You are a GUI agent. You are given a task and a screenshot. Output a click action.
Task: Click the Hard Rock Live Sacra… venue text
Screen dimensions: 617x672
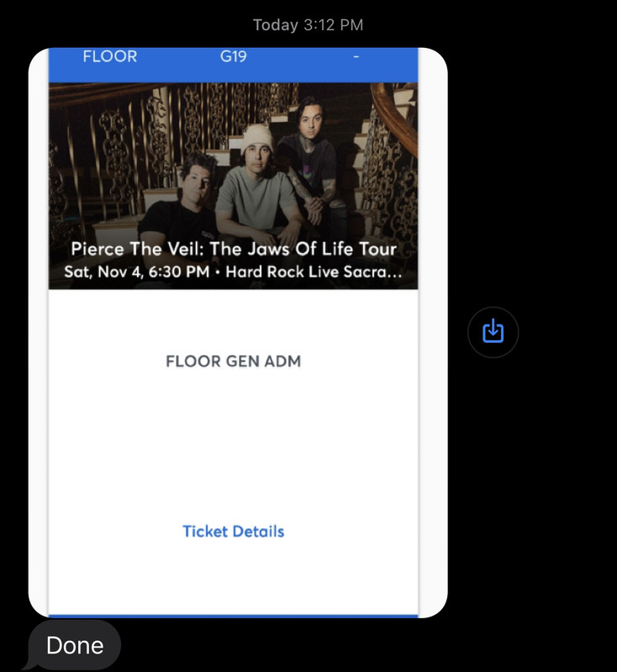coord(314,271)
